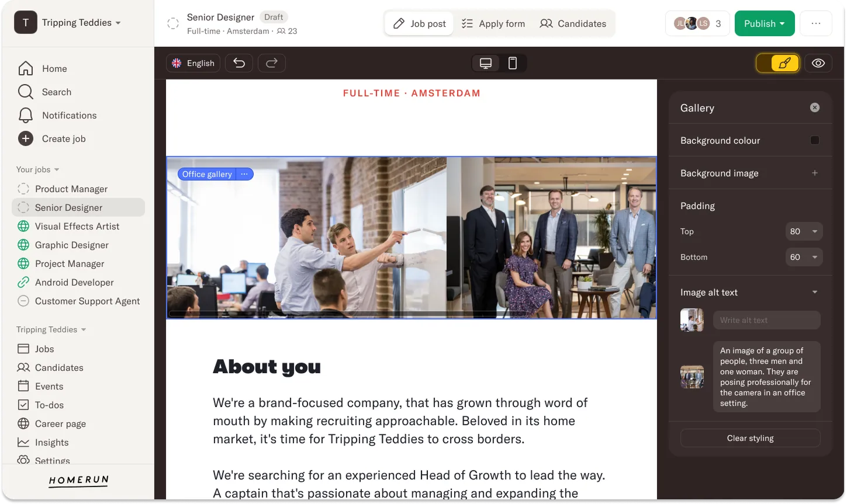Open the Bottom padding dropdown
Screen dimensions: 847x504
pyautogui.click(x=804, y=257)
